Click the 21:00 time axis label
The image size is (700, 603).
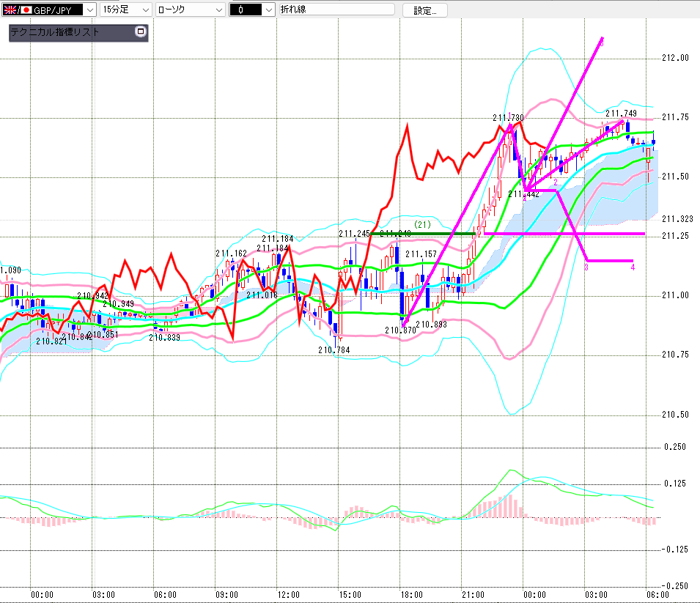(474, 595)
